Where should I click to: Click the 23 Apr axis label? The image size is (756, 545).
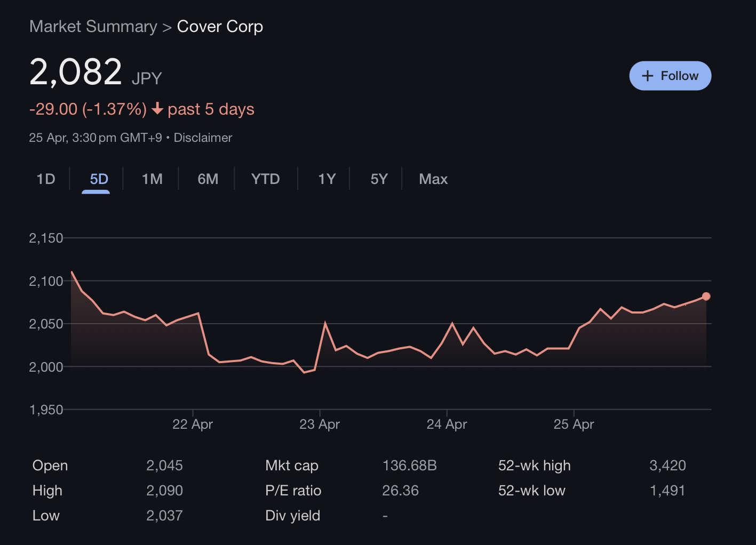[320, 424]
